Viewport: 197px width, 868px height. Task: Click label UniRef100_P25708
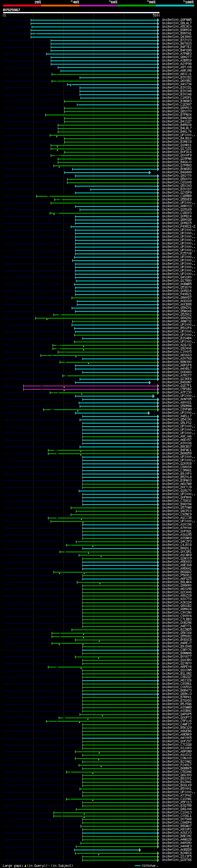177,253
